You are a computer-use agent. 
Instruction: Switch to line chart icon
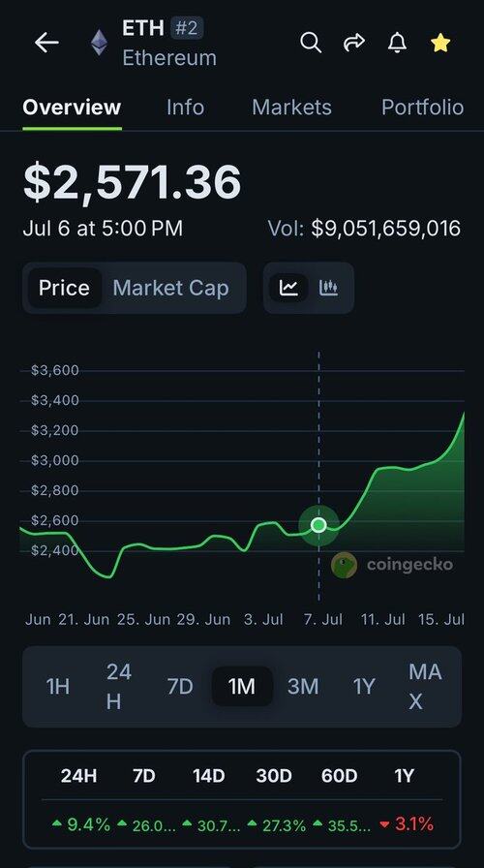(x=288, y=288)
